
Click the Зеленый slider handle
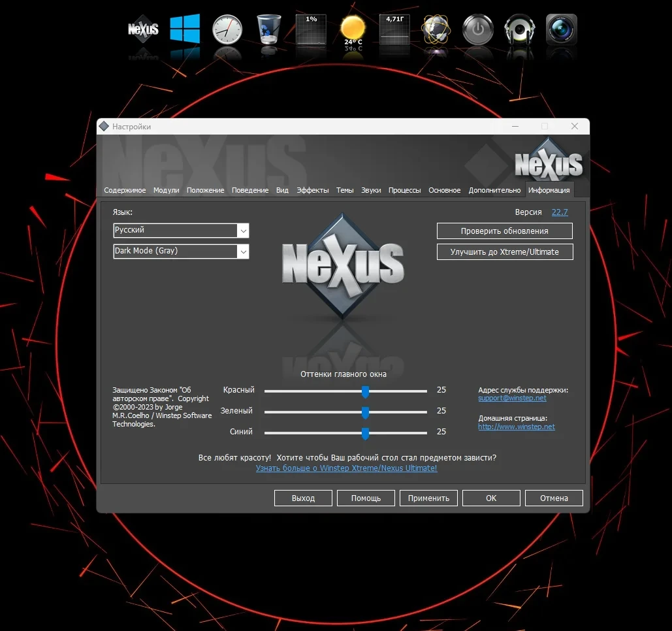coord(365,412)
